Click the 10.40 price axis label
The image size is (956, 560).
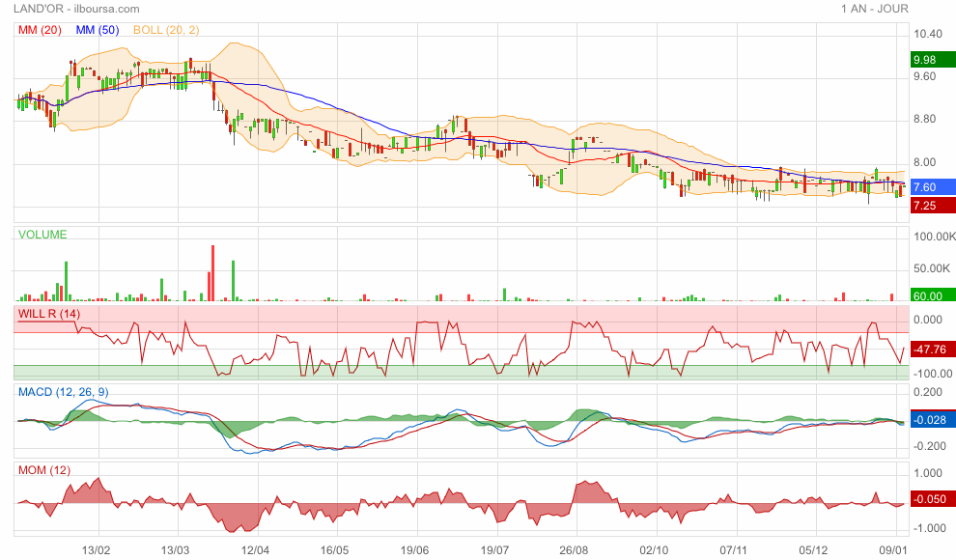[927, 34]
